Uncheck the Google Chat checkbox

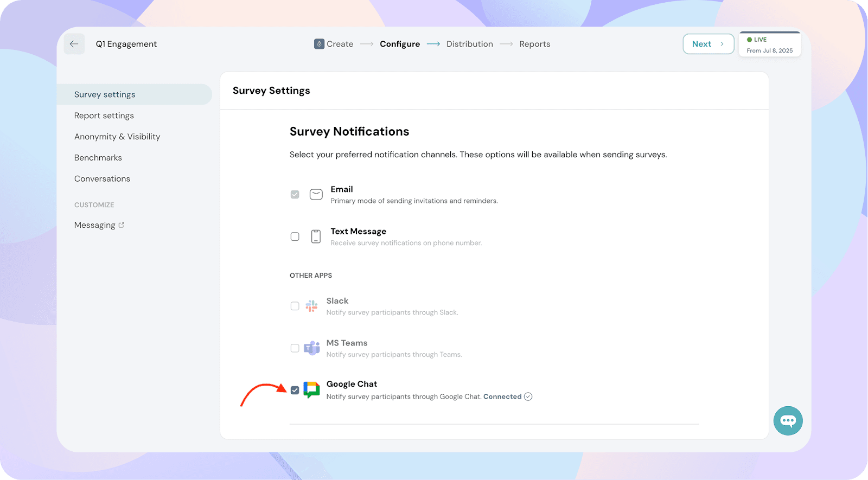pos(295,390)
